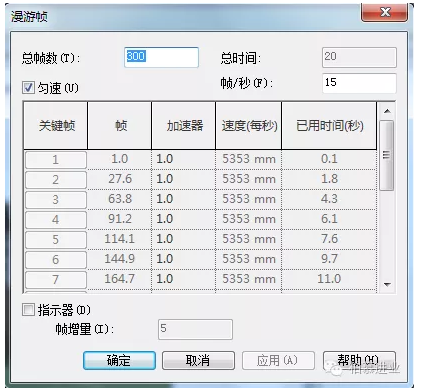Click speed cell in keyframe 5 row

click(x=249, y=239)
